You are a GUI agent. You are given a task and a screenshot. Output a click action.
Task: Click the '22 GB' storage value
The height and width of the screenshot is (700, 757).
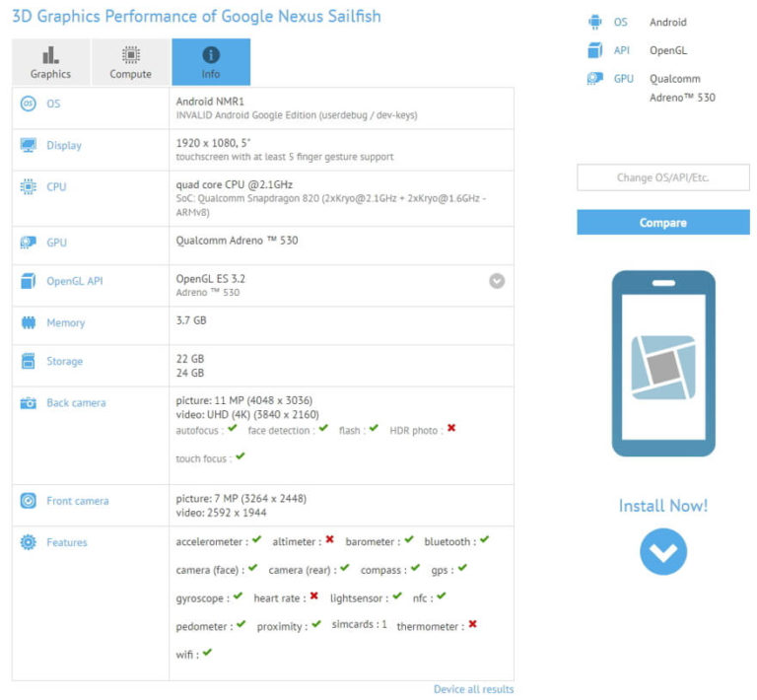coord(189,359)
